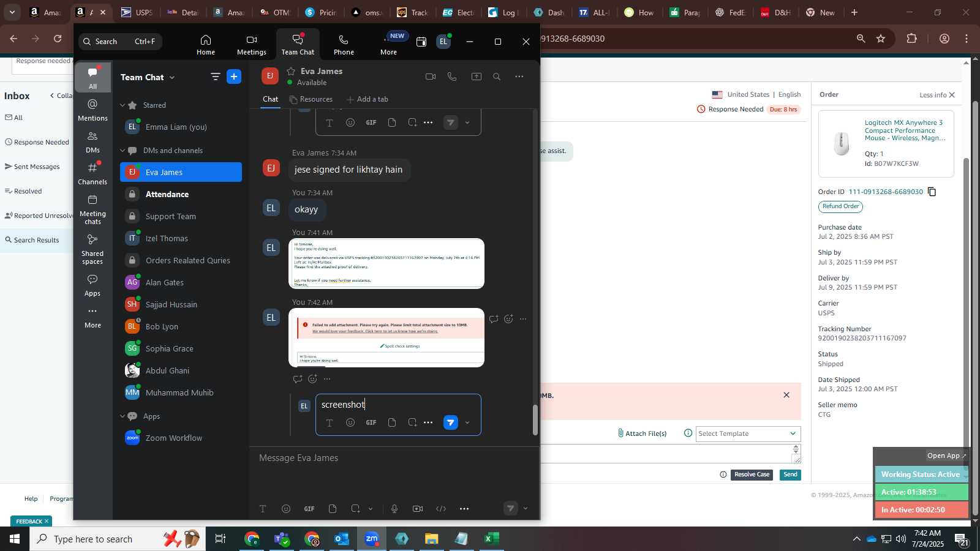
Task: Open order link 111-0913268-6689030
Action: (886, 192)
